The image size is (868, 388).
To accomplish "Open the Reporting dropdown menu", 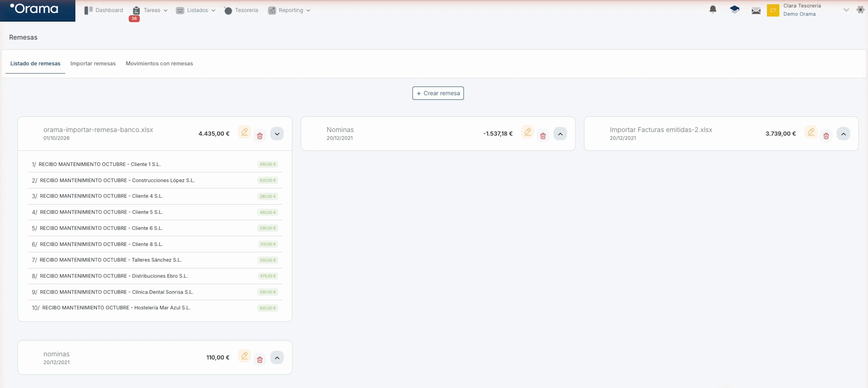I will pos(289,10).
